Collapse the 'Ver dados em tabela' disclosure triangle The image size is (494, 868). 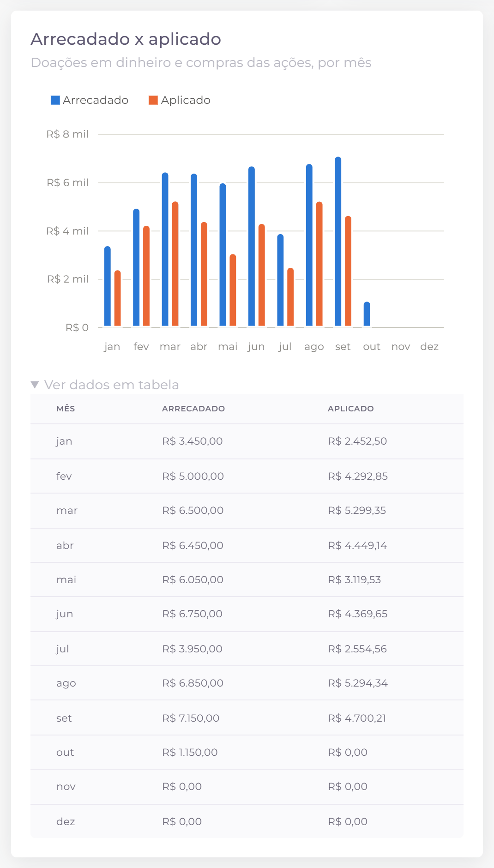[35, 385]
